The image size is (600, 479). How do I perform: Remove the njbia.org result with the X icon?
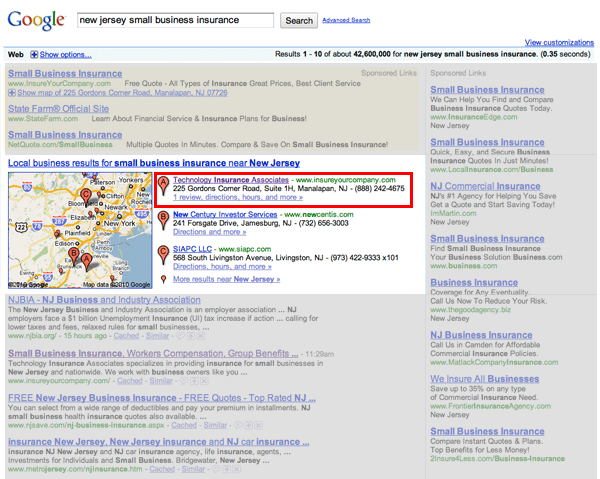coord(201,336)
